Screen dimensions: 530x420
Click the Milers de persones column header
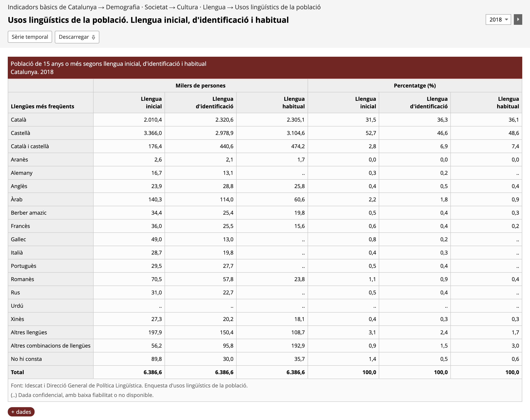(x=200, y=86)
